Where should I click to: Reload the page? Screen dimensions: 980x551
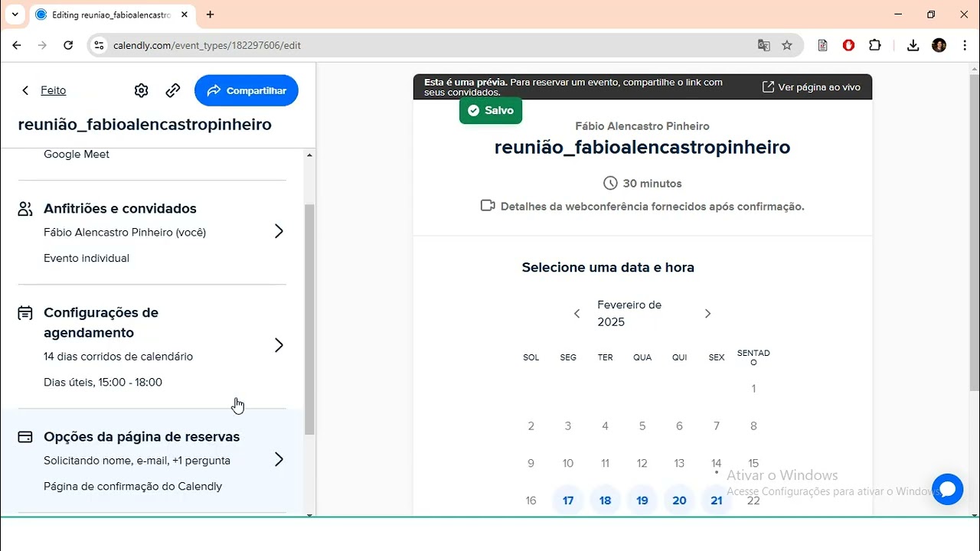pyautogui.click(x=68, y=45)
